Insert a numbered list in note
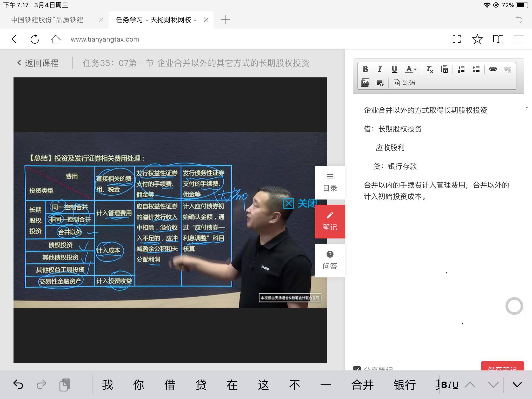Screen dimensions: 532x399 [x=461, y=69]
